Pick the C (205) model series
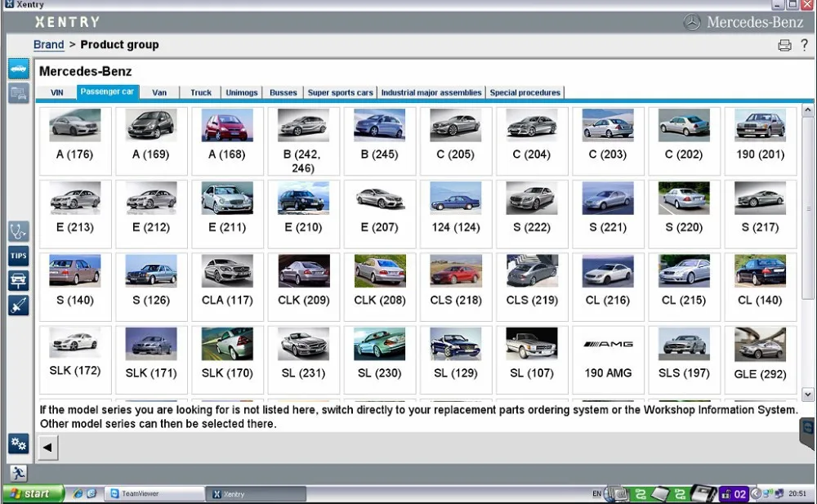Viewport: 817px width, 504px height. click(455, 140)
